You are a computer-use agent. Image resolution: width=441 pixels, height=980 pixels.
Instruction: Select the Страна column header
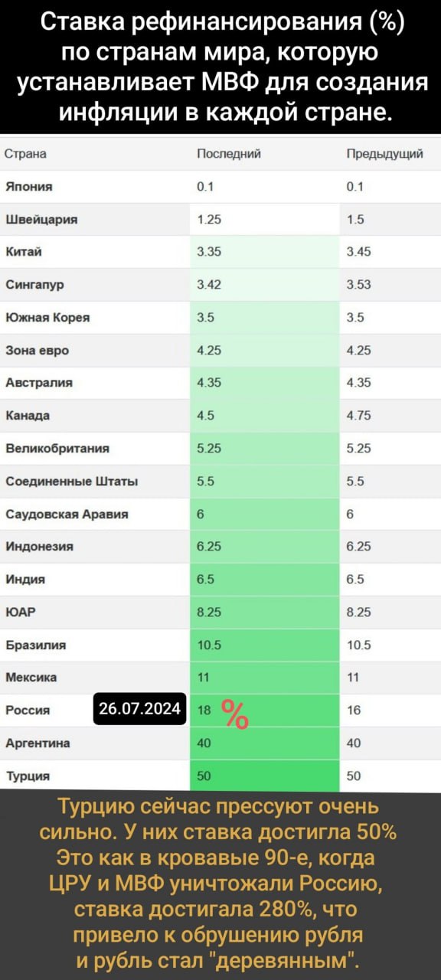25,154
